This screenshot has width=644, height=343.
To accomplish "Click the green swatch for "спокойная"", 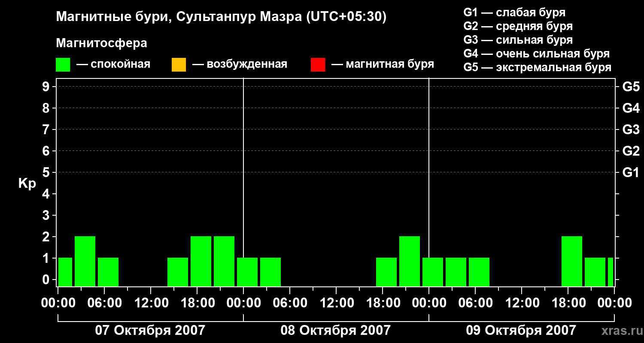I will coord(63,65).
